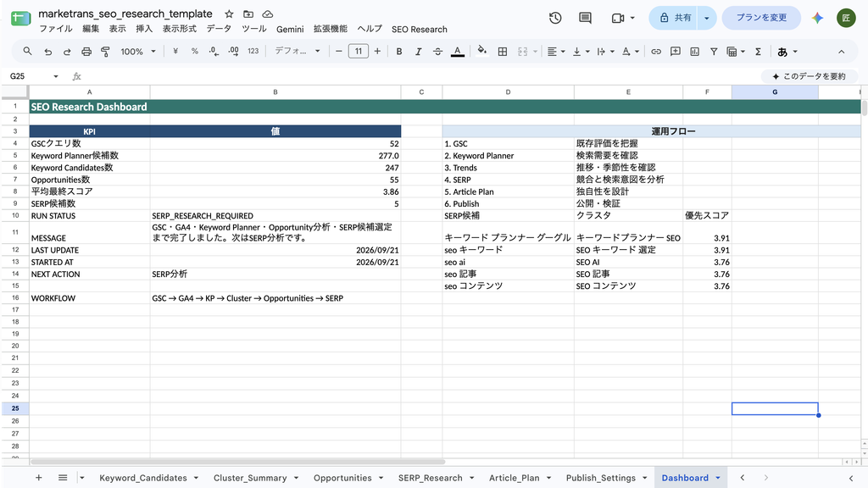Print the spreadsheet
The width and height of the screenshot is (868, 488).
point(86,52)
